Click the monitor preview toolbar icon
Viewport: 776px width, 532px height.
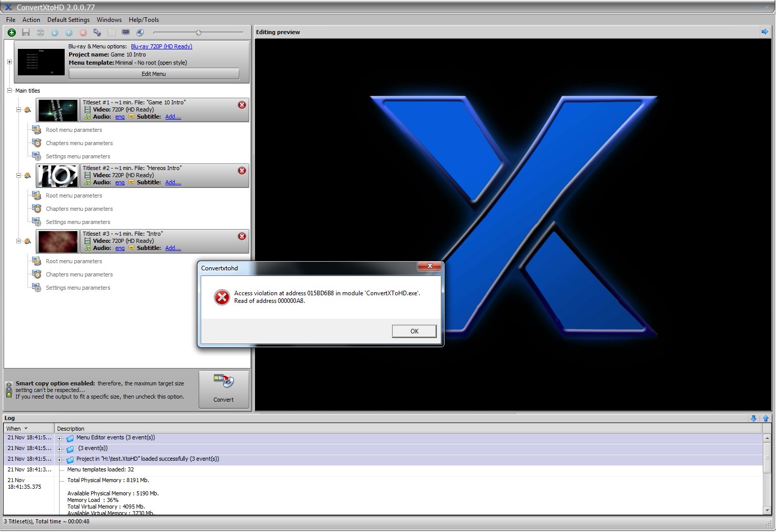126,33
